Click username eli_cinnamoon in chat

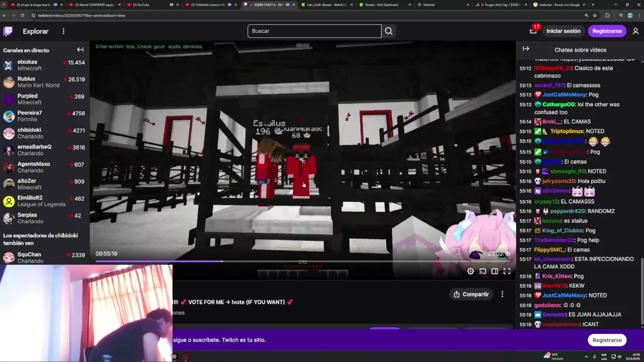[x=553, y=259]
